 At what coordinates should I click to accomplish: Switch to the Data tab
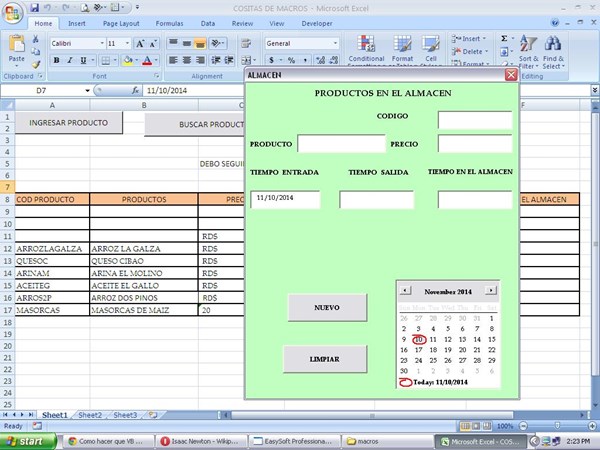click(x=208, y=23)
